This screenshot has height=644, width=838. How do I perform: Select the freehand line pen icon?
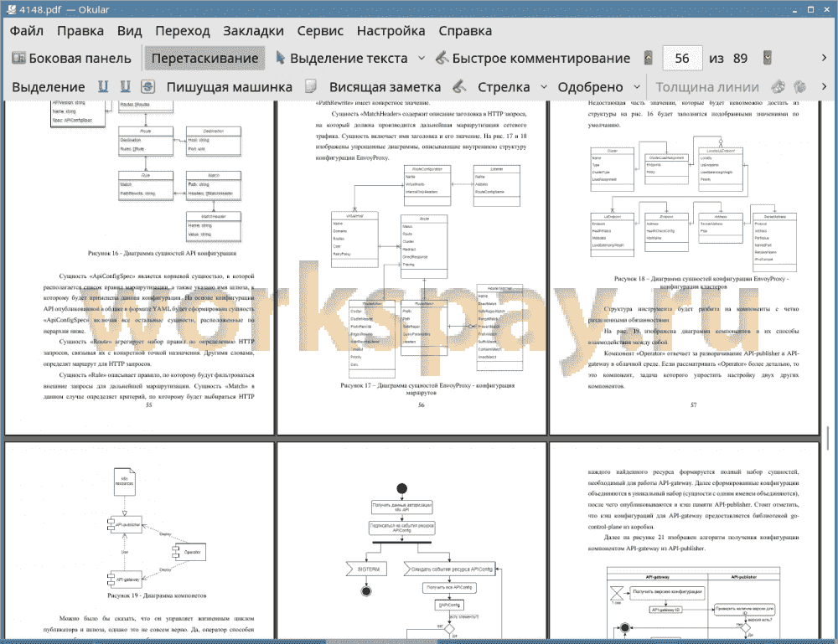459,86
